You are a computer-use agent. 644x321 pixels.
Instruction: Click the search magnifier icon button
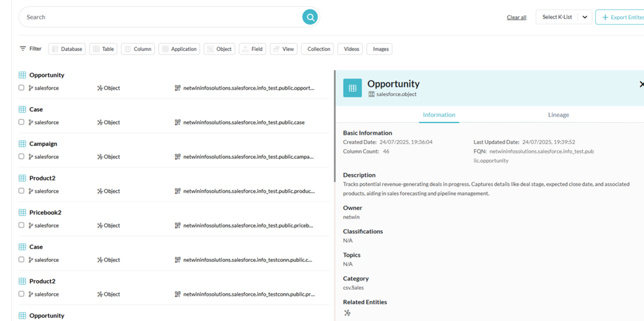click(x=309, y=17)
